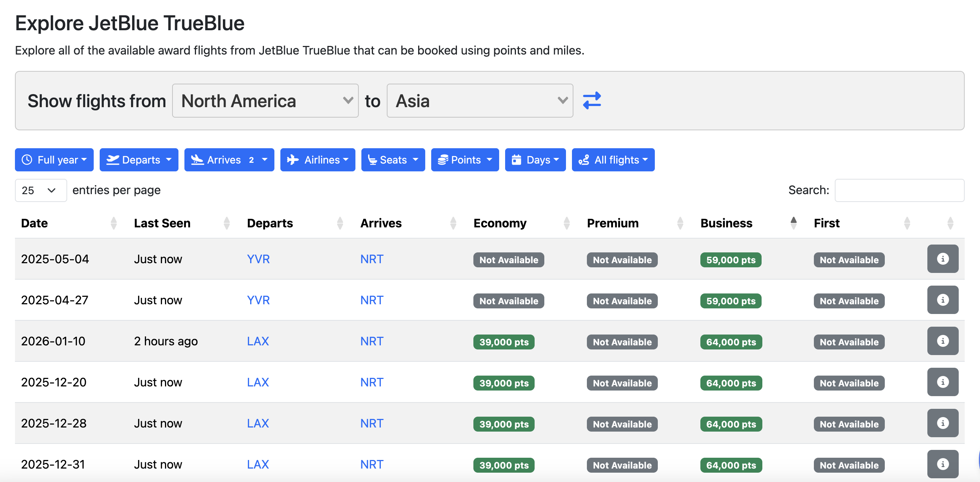Viewport: 980px width, 482px height.
Task: Change destination region Asia dropdown
Action: (x=480, y=101)
